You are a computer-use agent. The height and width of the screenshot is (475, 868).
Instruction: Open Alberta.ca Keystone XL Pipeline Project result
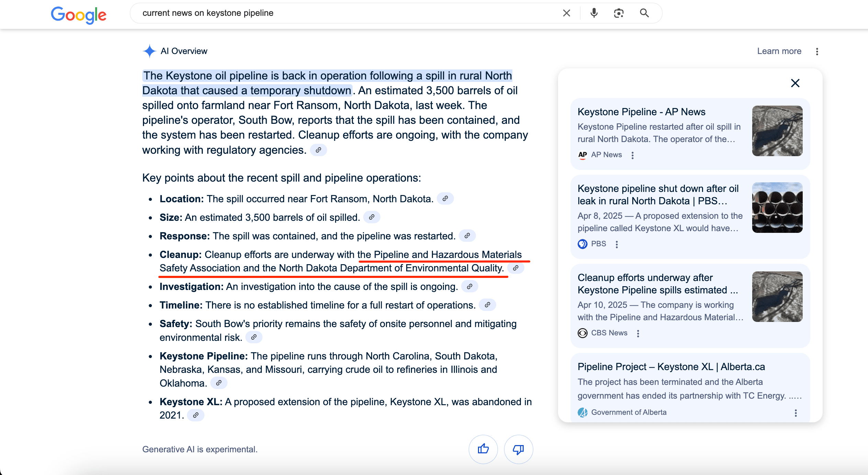point(671,367)
